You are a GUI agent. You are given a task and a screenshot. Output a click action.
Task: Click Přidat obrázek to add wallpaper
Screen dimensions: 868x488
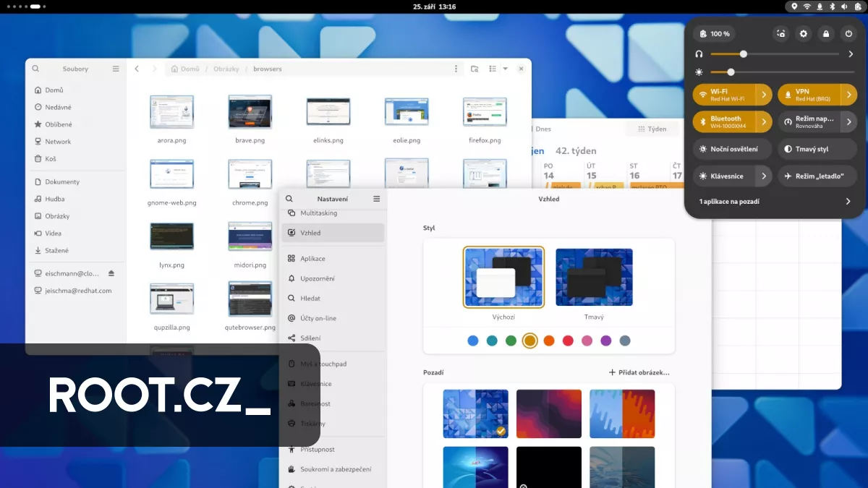(638, 372)
